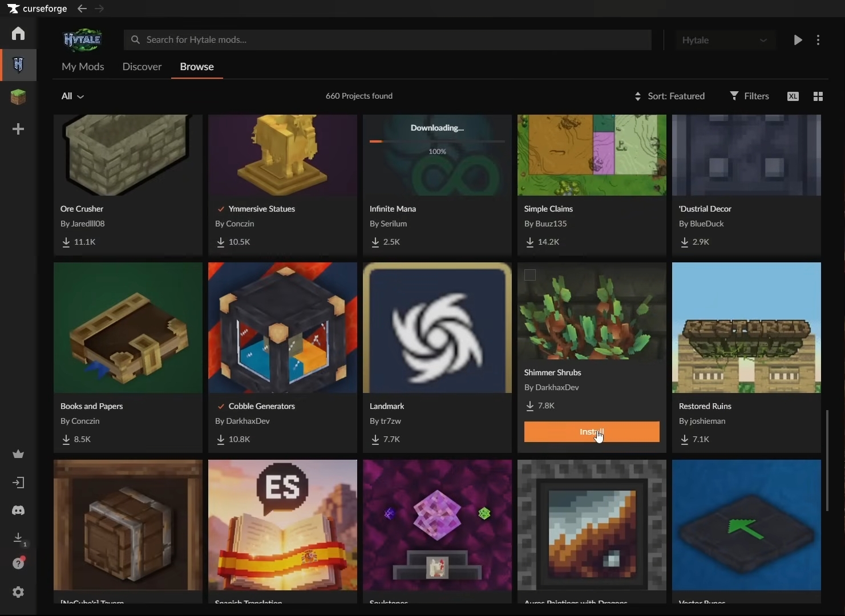
Task: Select the Hytale game icon in sidebar
Action: pos(18,65)
